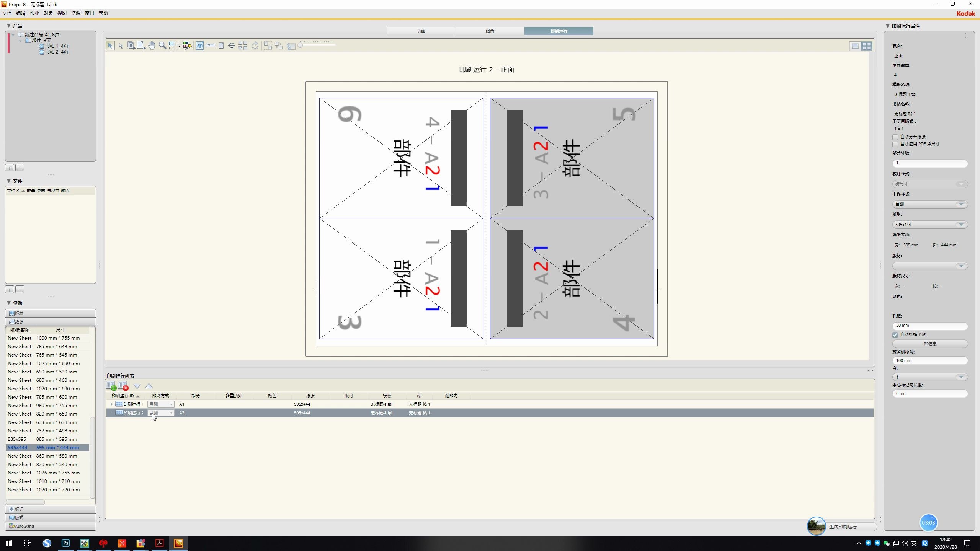Pick the page number selection tool

131,46
